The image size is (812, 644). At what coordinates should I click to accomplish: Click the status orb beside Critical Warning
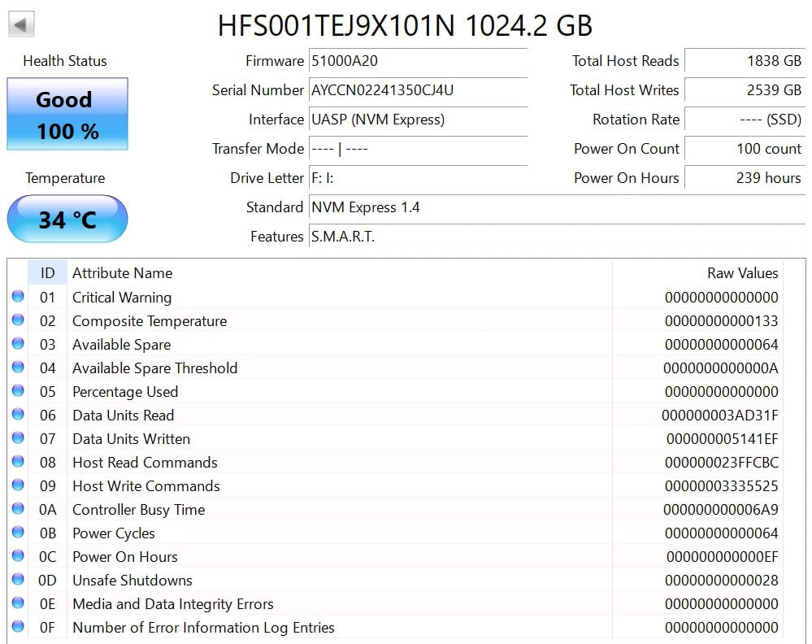[18, 298]
